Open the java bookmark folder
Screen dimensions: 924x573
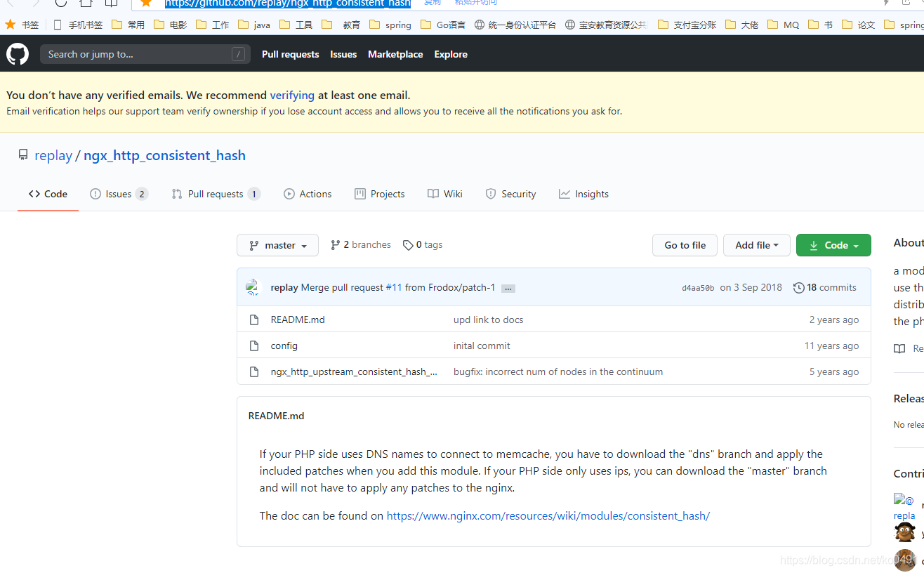pyautogui.click(x=254, y=25)
